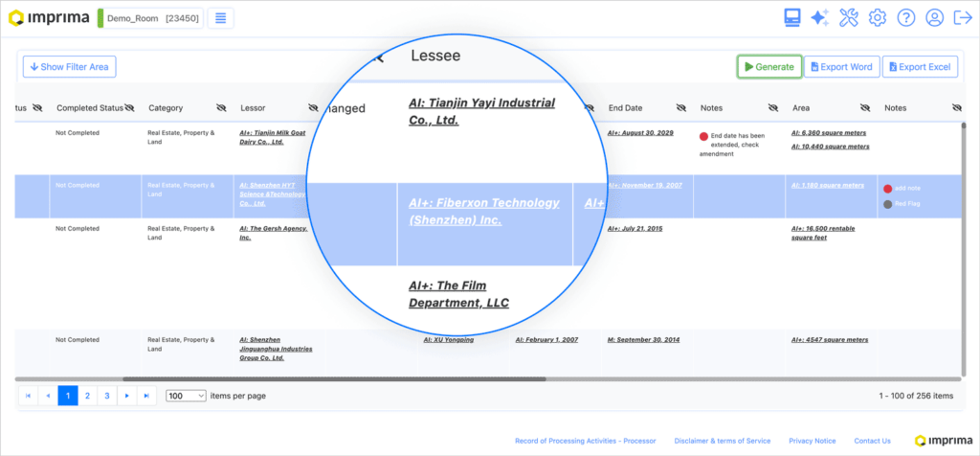Click the computer monitor icon in header
Viewport: 980px width, 456px height.
point(791,18)
